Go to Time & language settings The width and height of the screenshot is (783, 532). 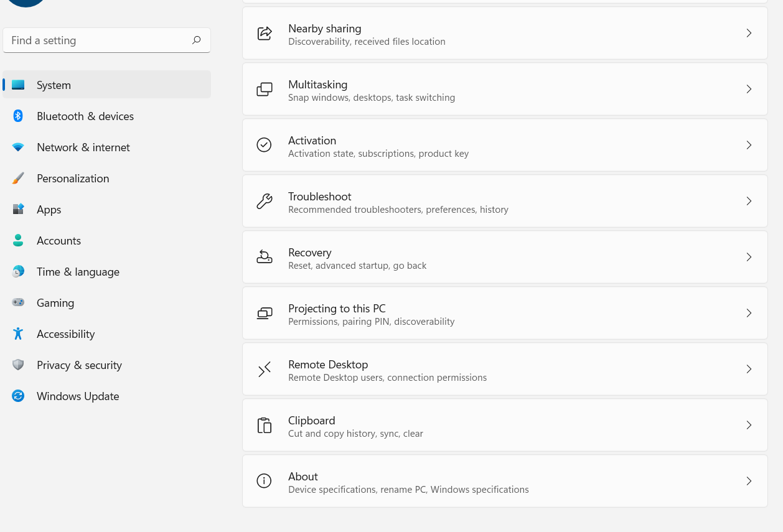78,272
